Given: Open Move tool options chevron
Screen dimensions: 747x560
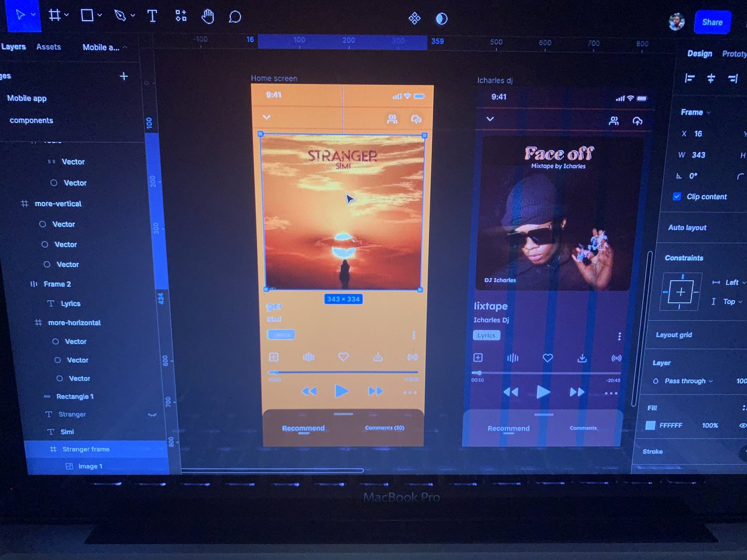Looking at the screenshot, I should 33,14.
